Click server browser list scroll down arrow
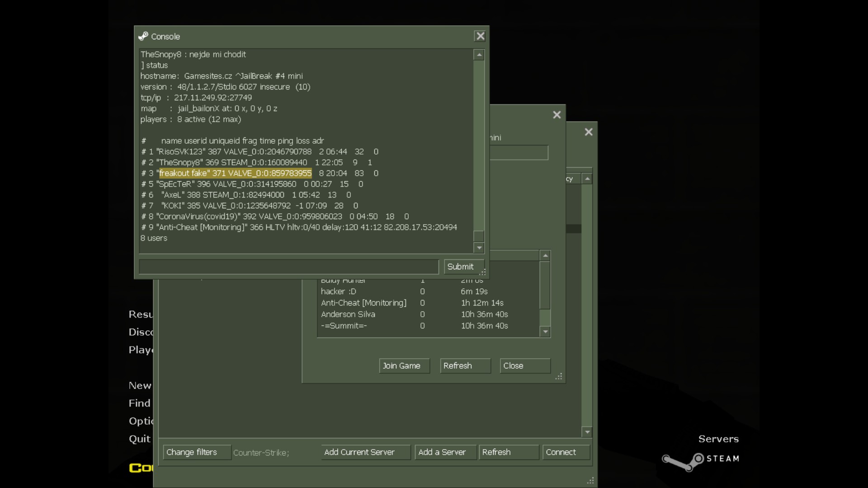Image resolution: width=868 pixels, height=488 pixels. point(587,432)
